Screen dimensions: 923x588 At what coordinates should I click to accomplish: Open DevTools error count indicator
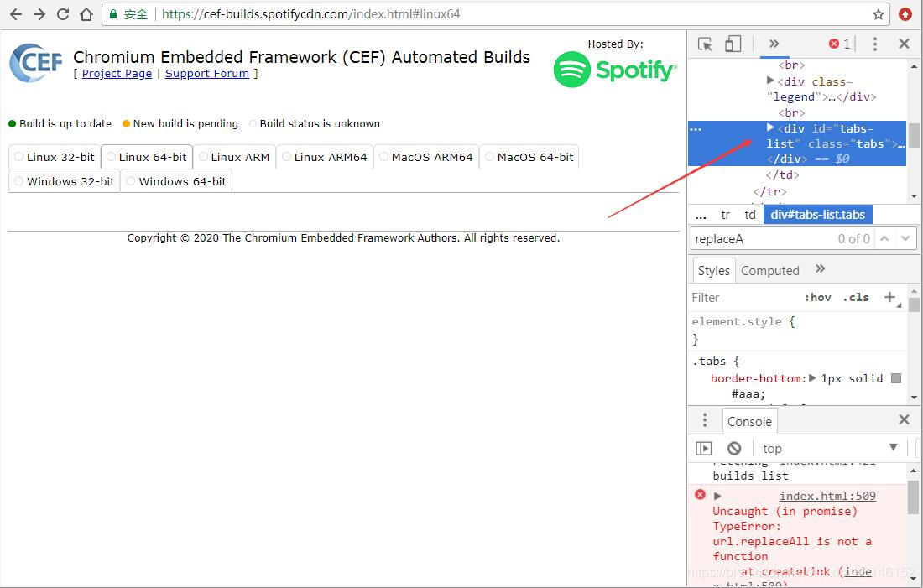[839, 44]
